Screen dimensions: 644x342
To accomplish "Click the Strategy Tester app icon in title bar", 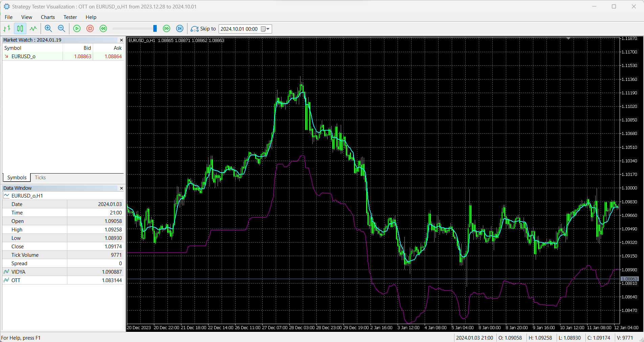I will (6, 6).
